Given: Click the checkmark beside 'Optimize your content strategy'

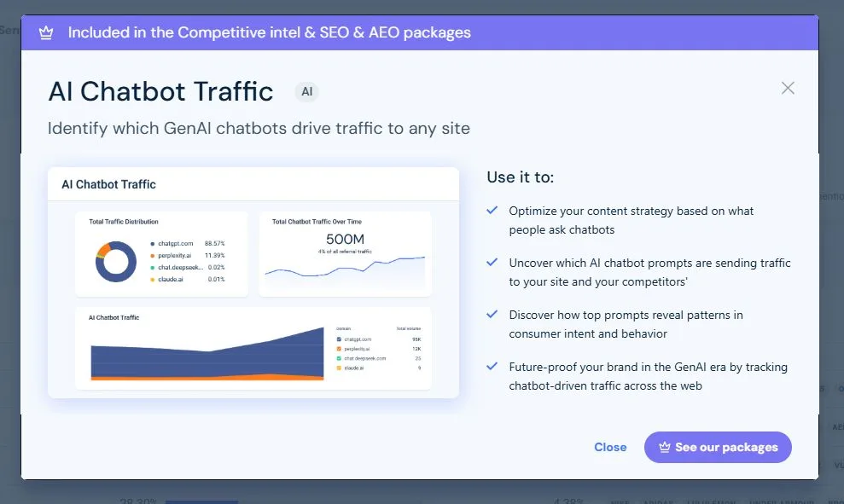Looking at the screenshot, I should tap(492, 210).
